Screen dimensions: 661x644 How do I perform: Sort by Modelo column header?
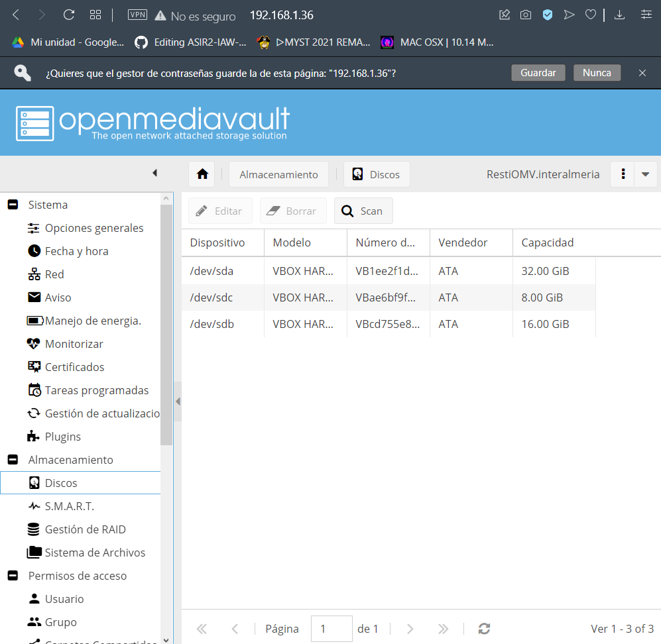point(305,242)
